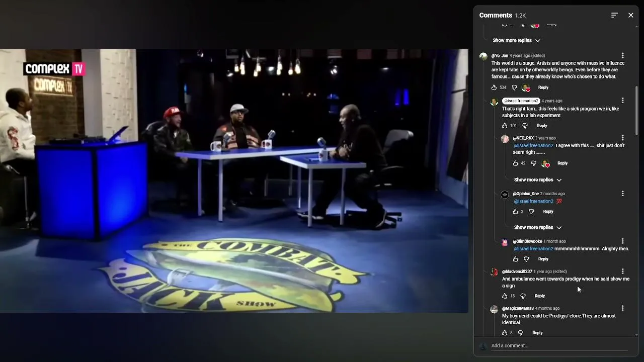This screenshot has height=362, width=644.
Task: Open the @NEO_RKX profile avatar
Action: click(x=505, y=139)
